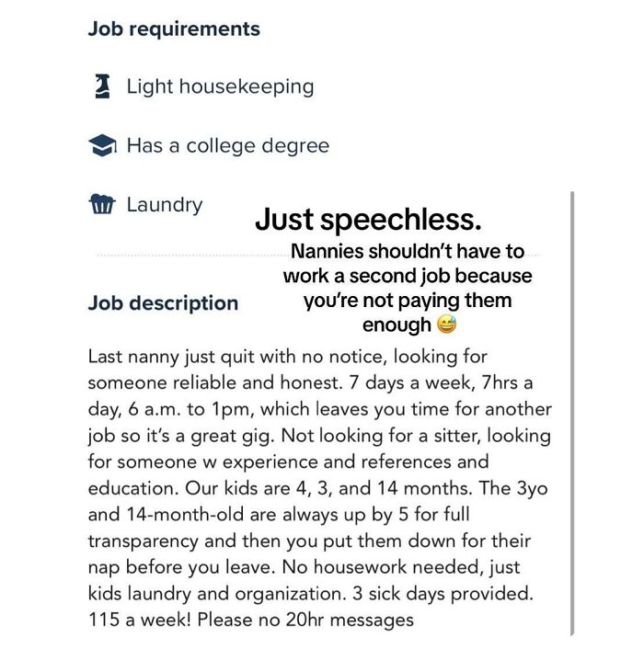
Task: Tap the "Nannies shouldn't have to" caption line
Action: pos(407,251)
